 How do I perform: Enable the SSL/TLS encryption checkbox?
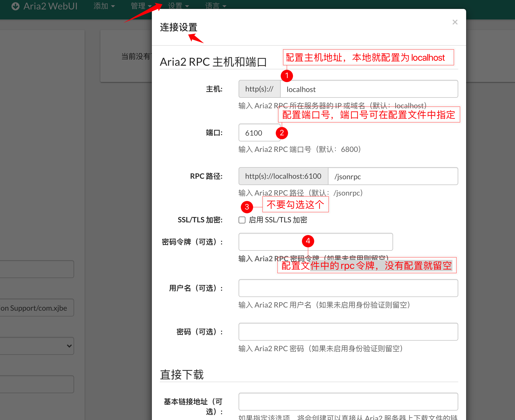[242, 220]
